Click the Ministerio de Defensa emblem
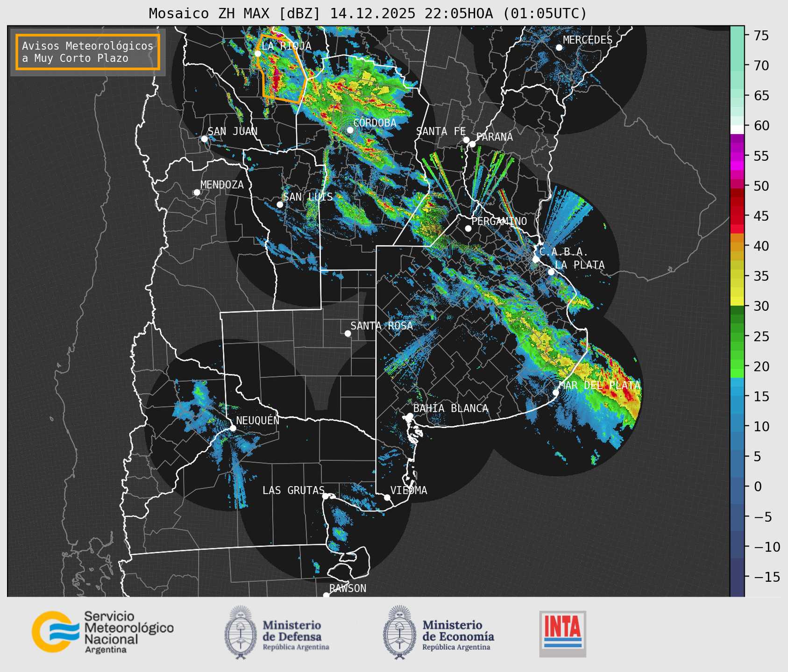788x672 pixels. click(241, 632)
